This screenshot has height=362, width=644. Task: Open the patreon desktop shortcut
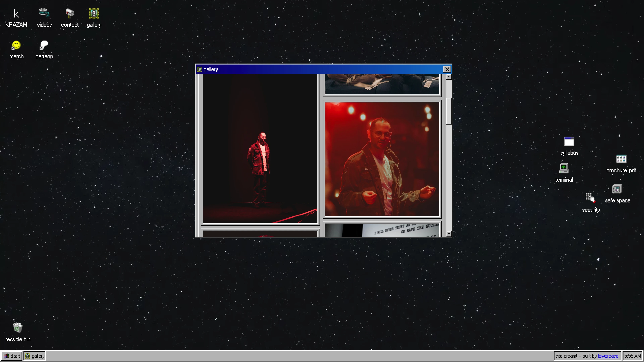[x=44, y=45]
